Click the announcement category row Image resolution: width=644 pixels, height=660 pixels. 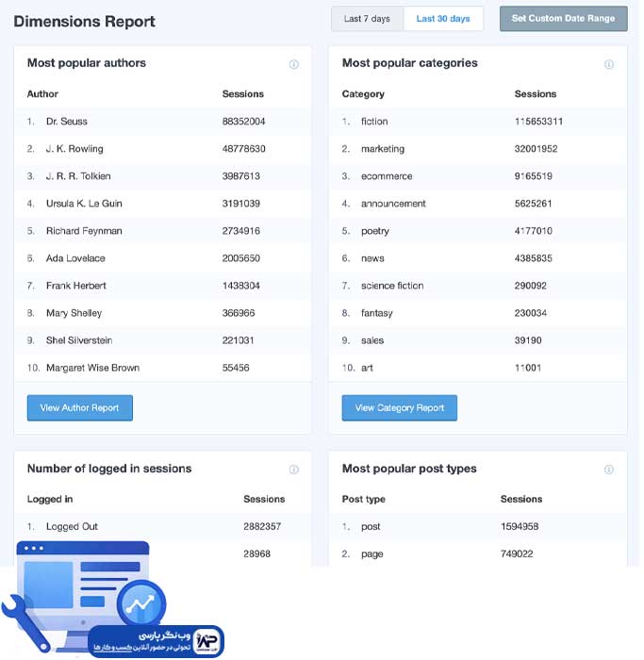pyautogui.click(x=478, y=204)
